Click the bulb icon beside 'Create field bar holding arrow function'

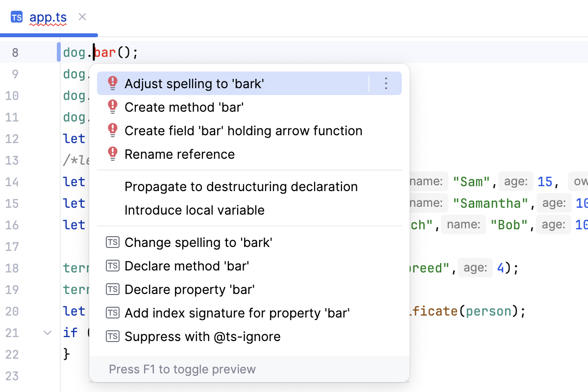(112, 130)
